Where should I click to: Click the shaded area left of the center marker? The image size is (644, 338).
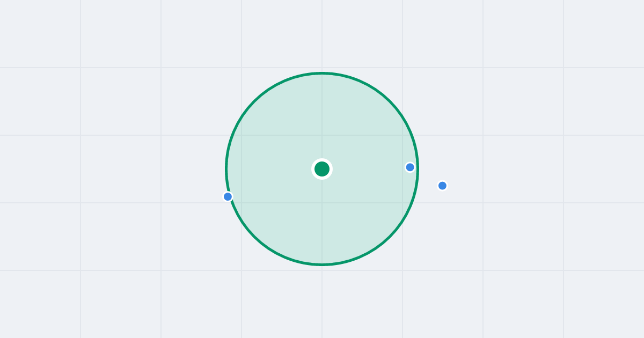pos(274,169)
